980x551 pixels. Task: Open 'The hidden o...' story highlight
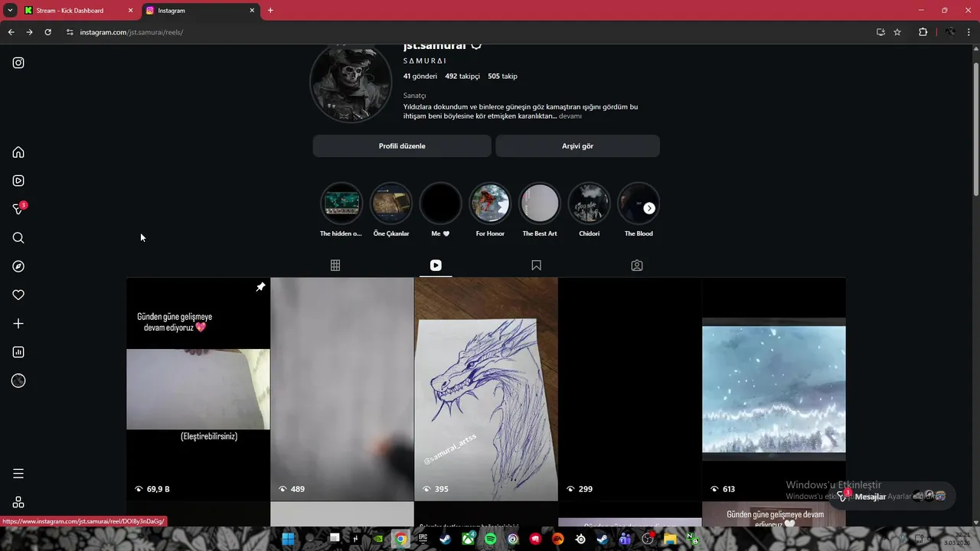point(341,204)
